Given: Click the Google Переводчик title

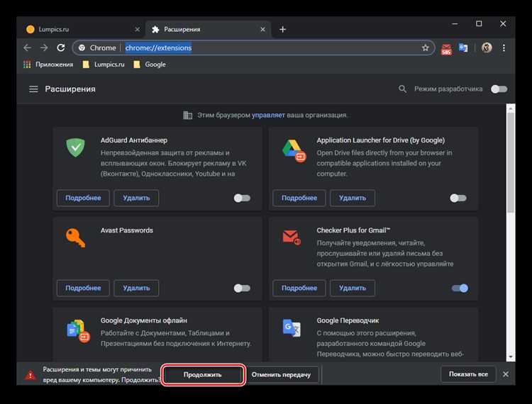Looking at the screenshot, I should (x=348, y=320).
